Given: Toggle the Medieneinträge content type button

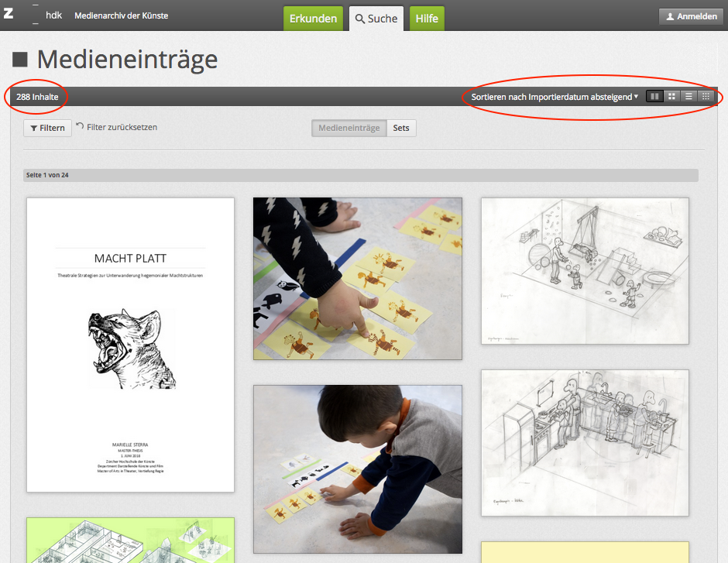Looking at the screenshot, I should 349,128.
